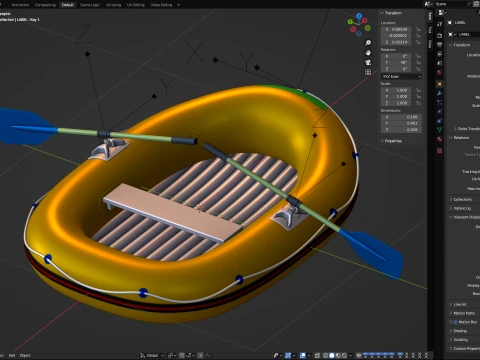Open the World properties tab icon

439,72
